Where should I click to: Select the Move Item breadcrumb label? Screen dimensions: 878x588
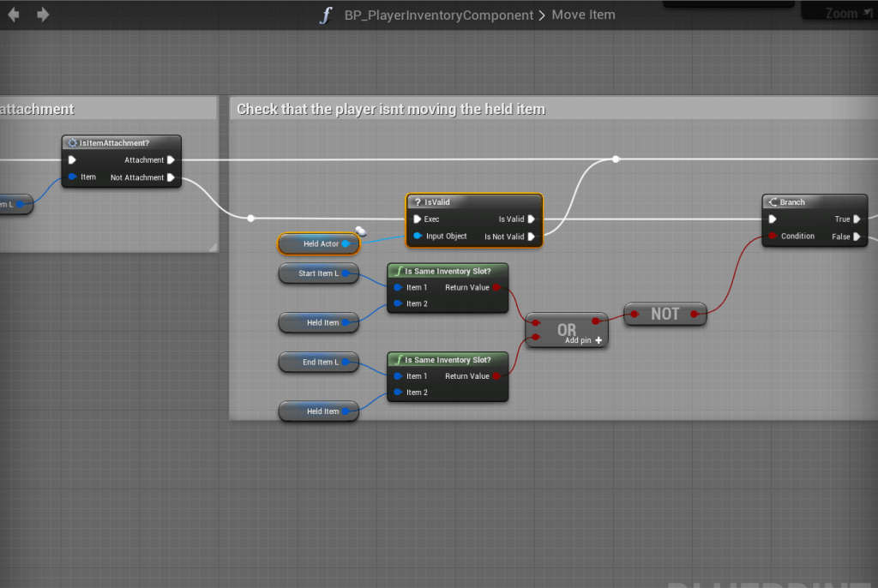[x=583, y=15]
